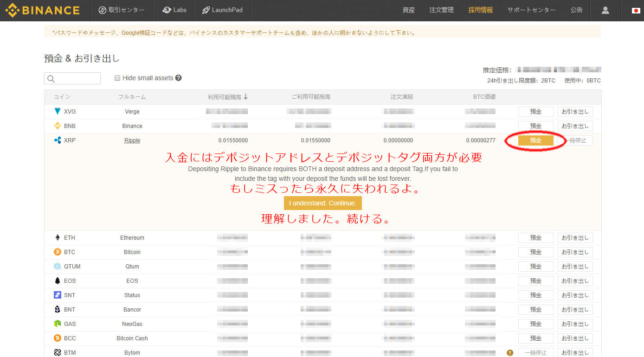Click the EOS coin icon
Viewport: 644px width, 357px height.
[x=58, y=280]
